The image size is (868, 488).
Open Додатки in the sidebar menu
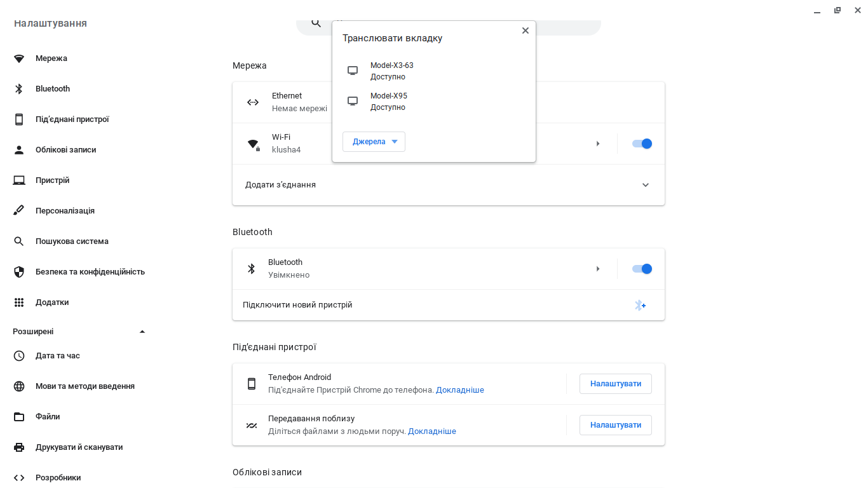point(52,302)
